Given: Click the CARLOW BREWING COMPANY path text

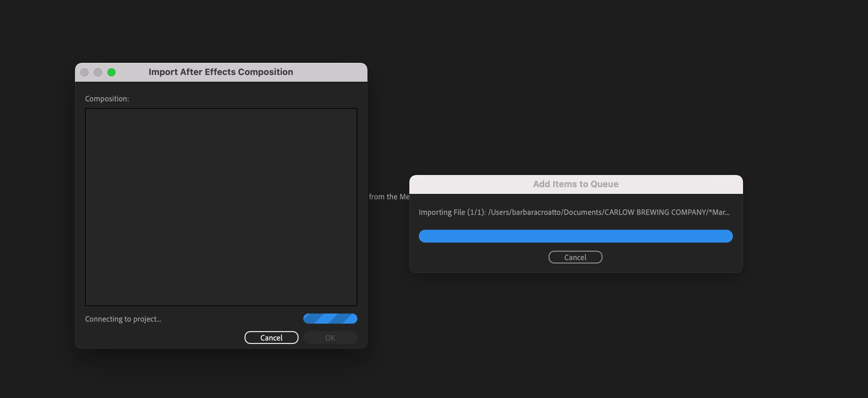Looking at the screenshot, I should (x=655, y=212).
